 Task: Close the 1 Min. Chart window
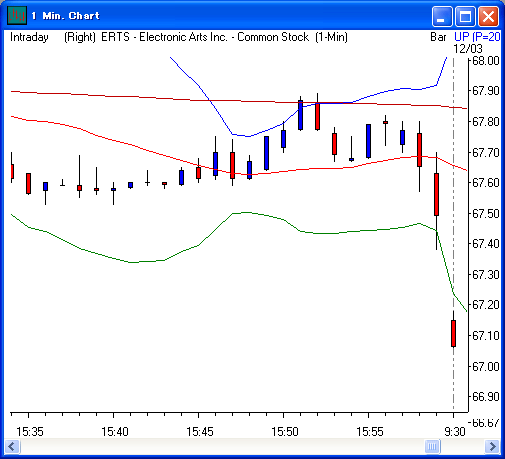488,16
